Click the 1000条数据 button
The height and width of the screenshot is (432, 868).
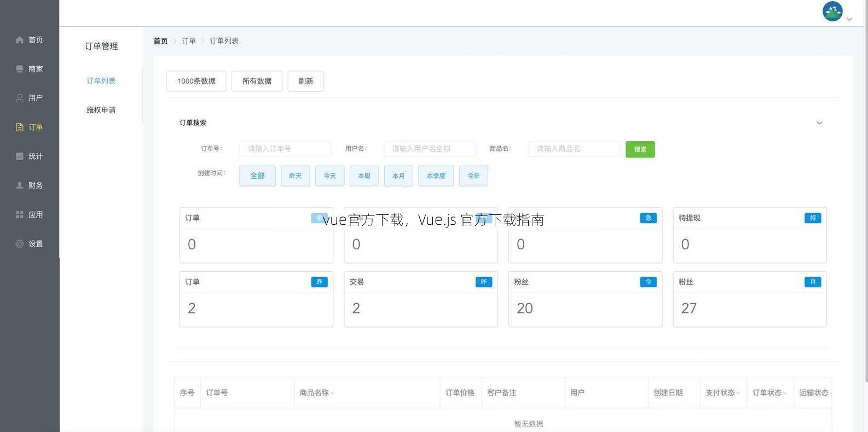(196, 81)
